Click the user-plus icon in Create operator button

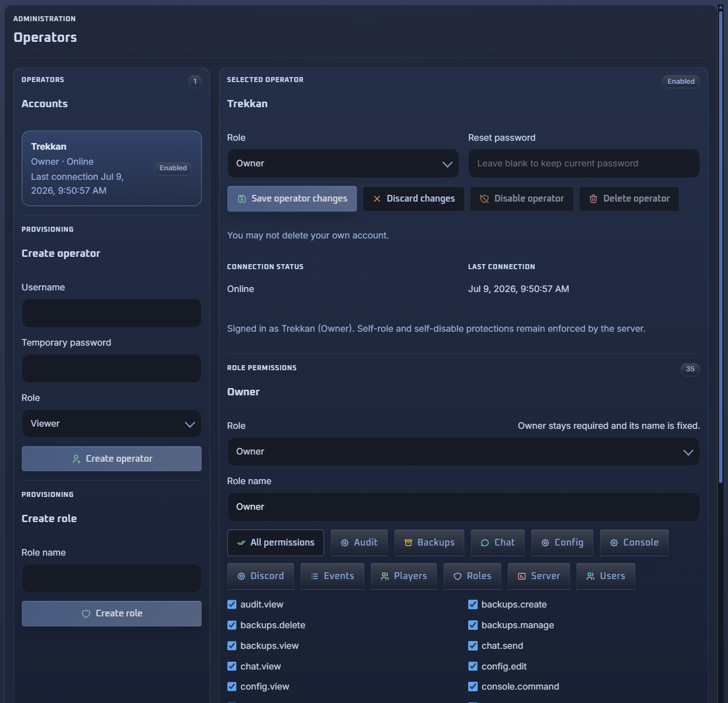[x=77, y=459]
